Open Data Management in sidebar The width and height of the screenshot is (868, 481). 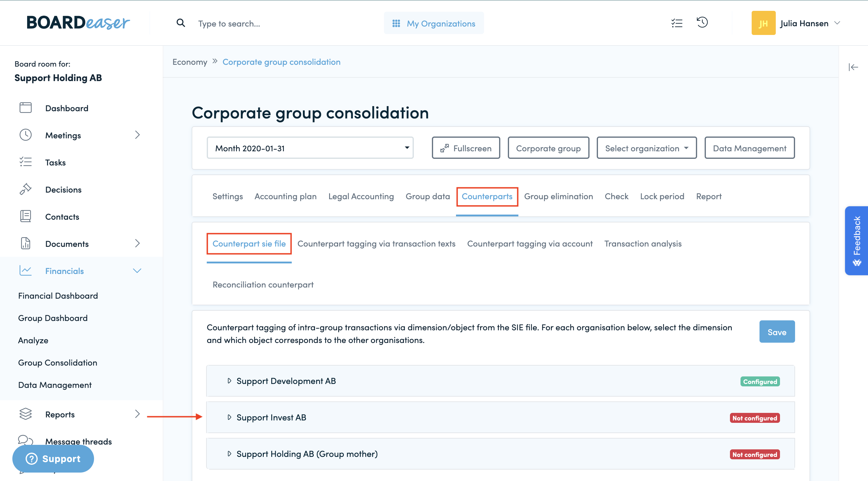(55, 385)
